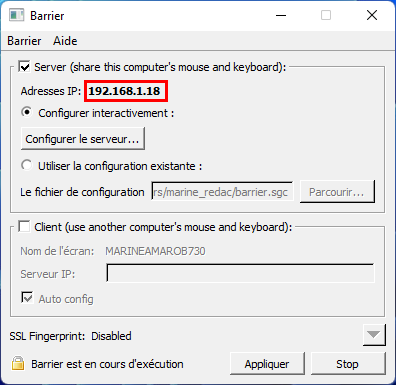Image resolution: width=396 pixels, height=385 pixels.
Task: Uncheck the Server mode checkbox
Action: [24, 66]
